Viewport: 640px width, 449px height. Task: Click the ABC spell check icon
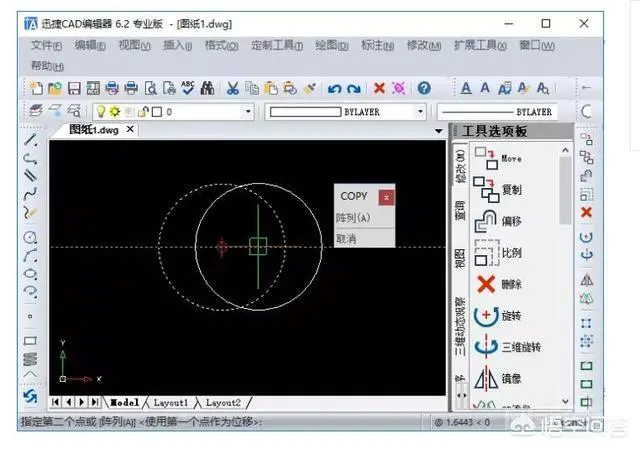(188, 88)
